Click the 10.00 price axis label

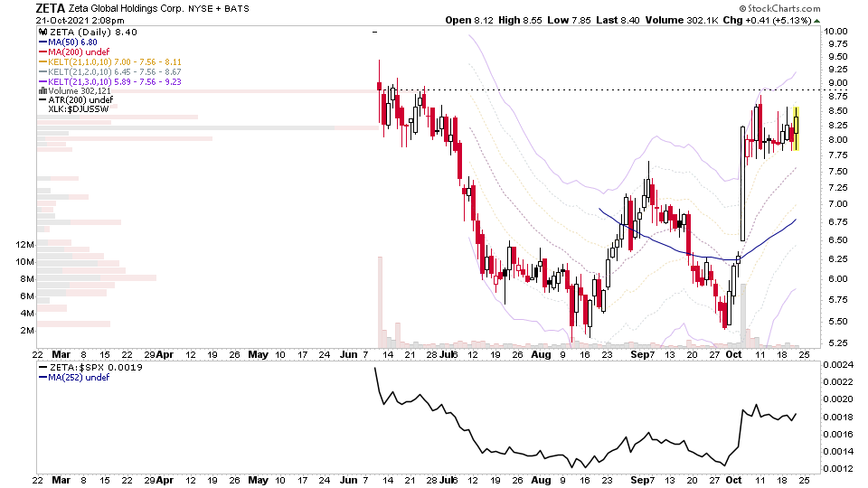click(835, 32)
